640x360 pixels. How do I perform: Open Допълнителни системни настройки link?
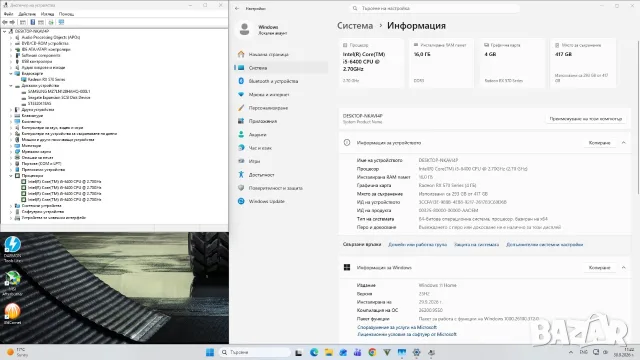click(544, 244)
